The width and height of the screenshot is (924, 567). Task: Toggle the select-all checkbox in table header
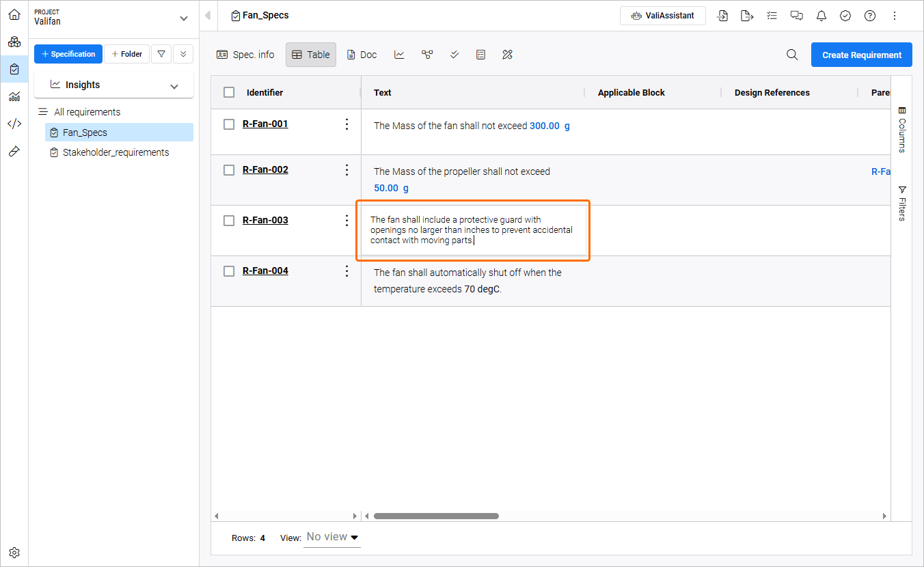(x=229, y=92)
